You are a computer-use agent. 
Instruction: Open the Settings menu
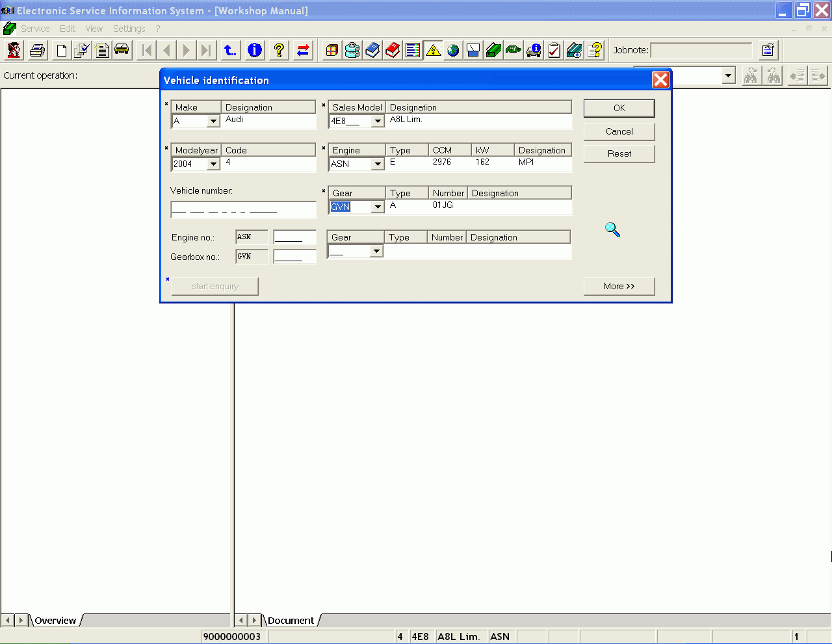tap(129, 29)
